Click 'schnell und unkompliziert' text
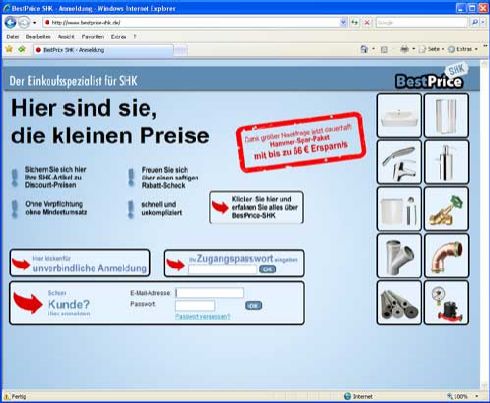Screen dimensions: 490x403 [x=162, y=208]
